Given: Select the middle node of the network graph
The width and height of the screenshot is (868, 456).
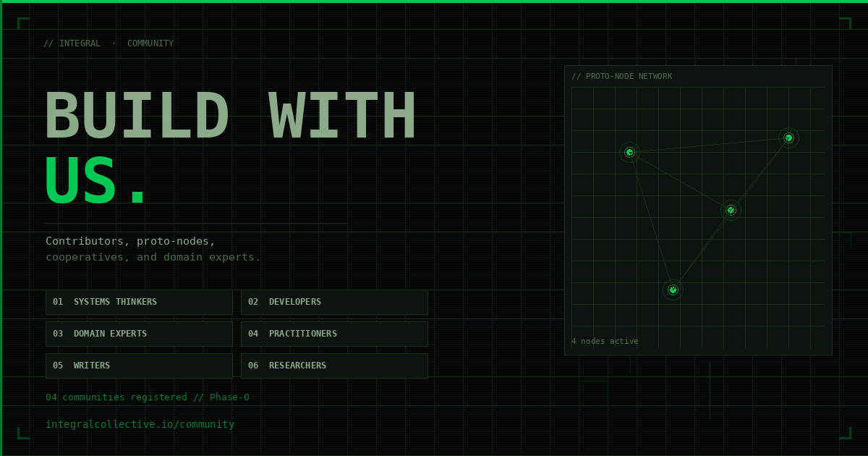Looking at the screenshot, I should click(x=731, y=210).
